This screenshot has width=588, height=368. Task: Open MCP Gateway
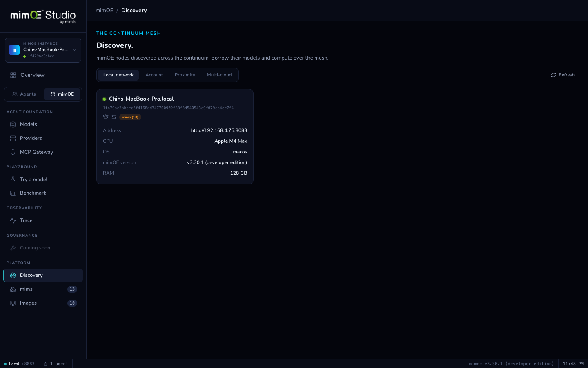point(43,152)
